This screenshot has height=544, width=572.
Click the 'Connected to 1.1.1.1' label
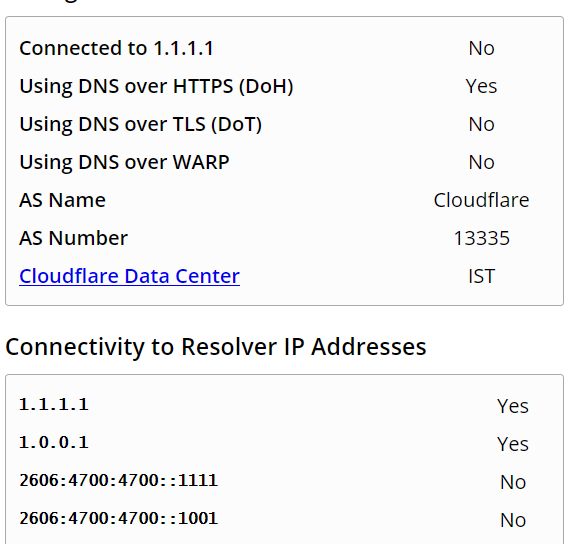coord(116,48)
